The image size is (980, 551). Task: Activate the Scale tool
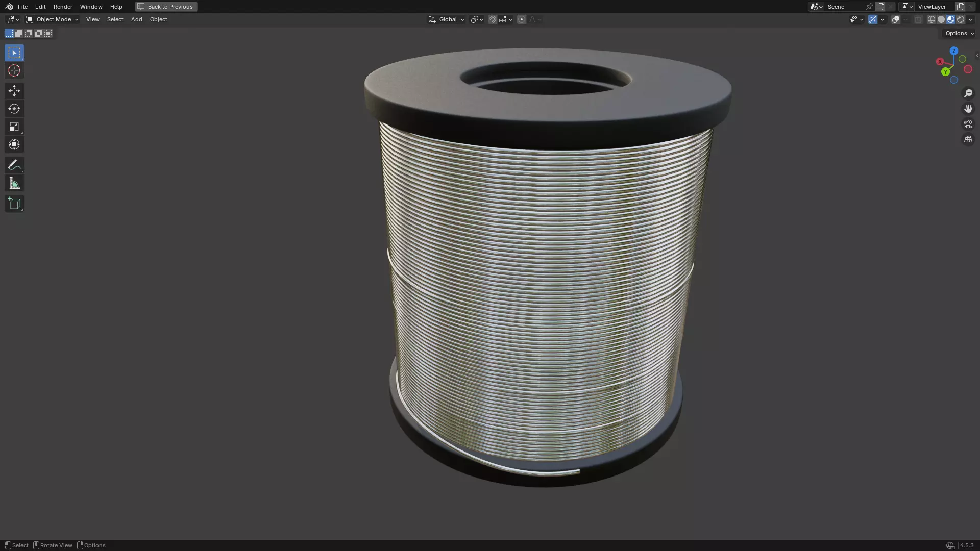pos(14,127)
